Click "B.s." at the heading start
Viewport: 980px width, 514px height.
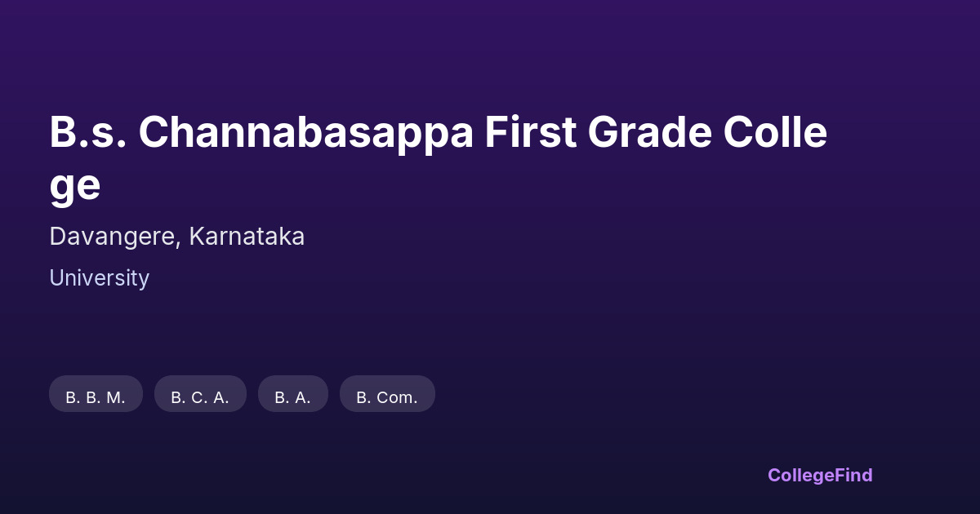pos(87,133)
